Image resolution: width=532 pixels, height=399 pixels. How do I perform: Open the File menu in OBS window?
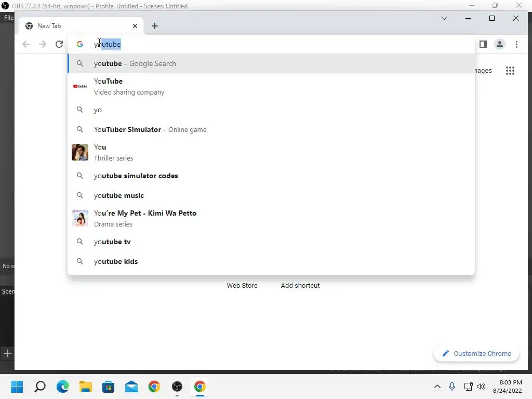click(8, 18)
